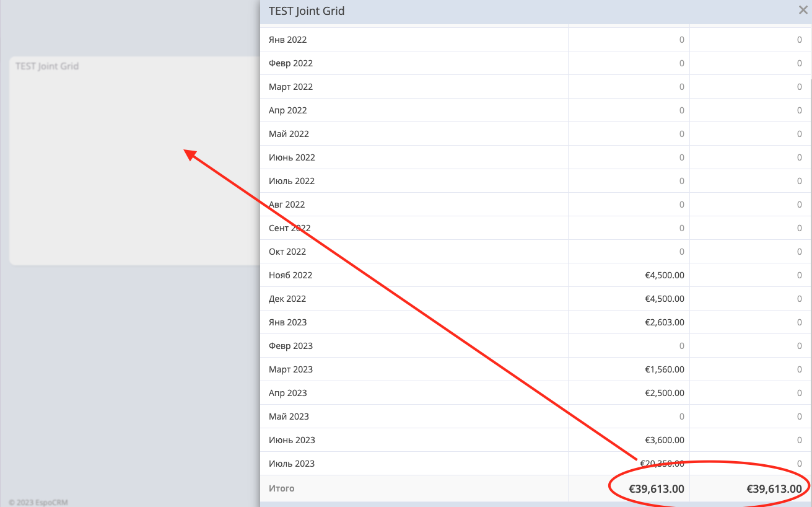Select the Итого row label
This screenshot has height=507, width=812.
[282, 488]
